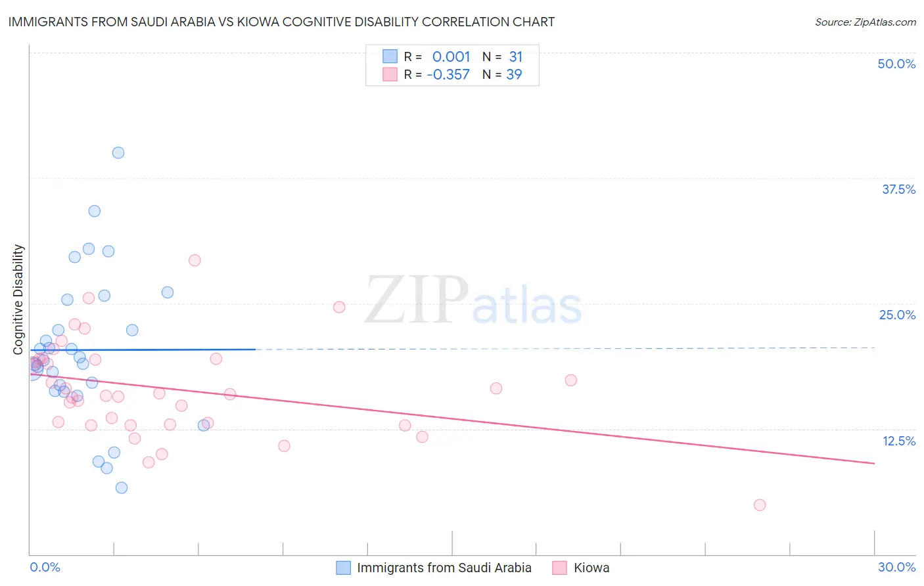
Task: Open the Source: ZipAtlas.com link
Action: [x=866, y=22]
